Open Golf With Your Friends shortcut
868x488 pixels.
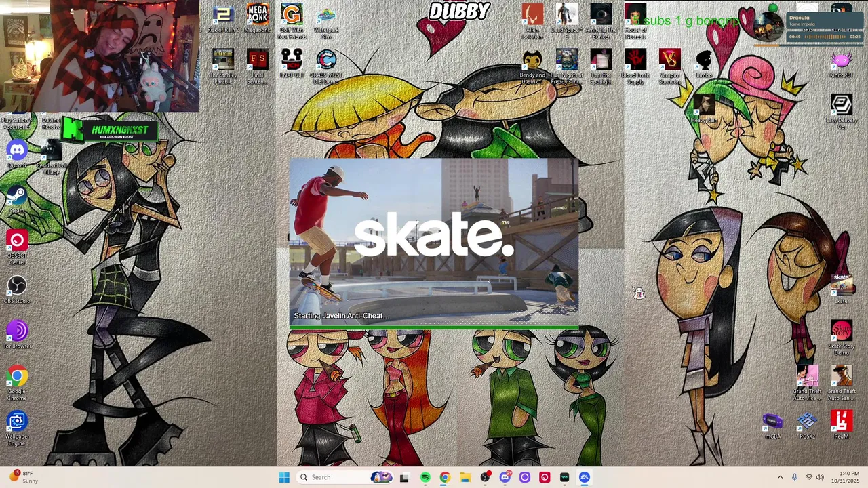[x=292, y=22]
